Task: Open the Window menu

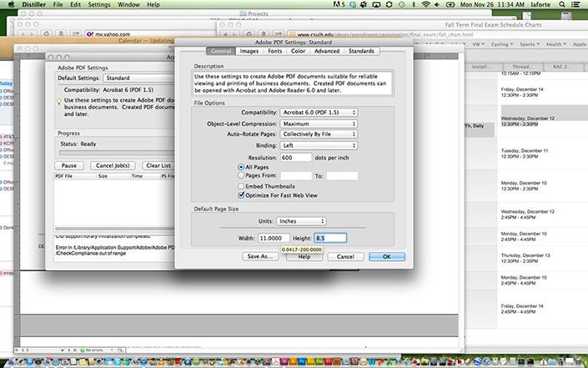Action: (x=128, y=4)
